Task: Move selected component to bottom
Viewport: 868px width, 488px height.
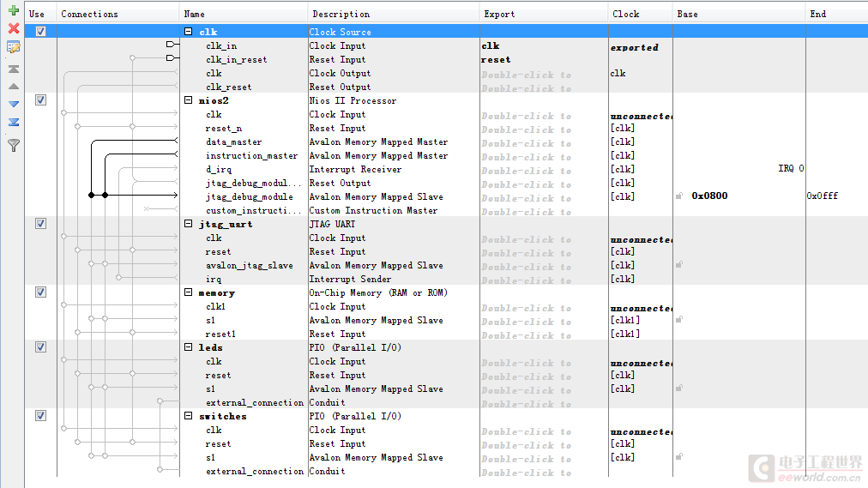Action: coord(13,122)
